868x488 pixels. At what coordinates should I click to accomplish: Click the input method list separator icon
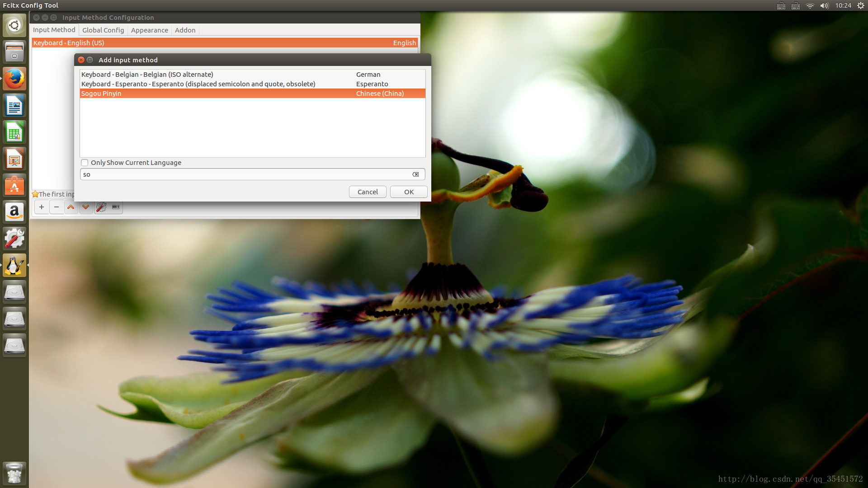pos(116,207)
